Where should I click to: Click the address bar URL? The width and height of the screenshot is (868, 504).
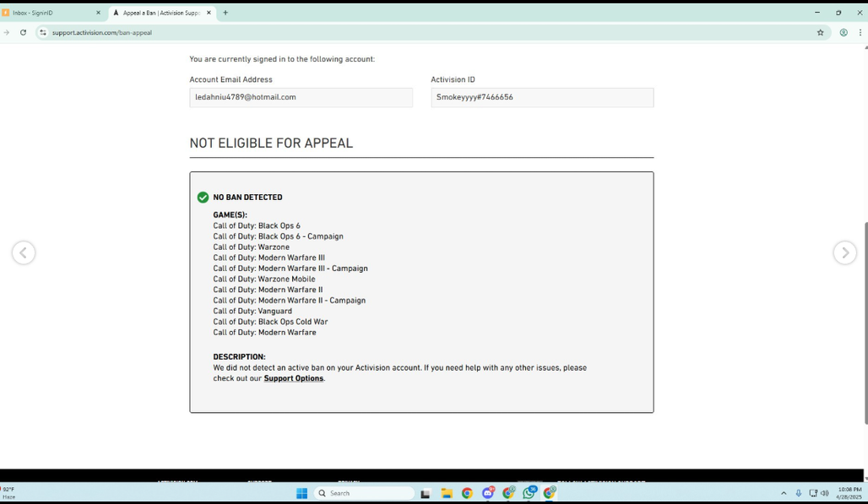click(x=102, y=33)
